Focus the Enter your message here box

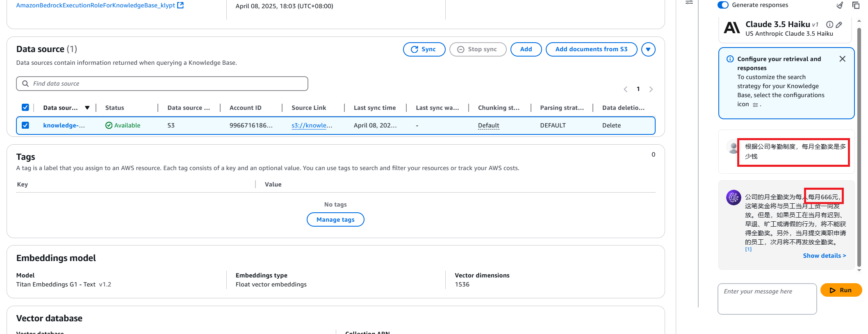767,299
